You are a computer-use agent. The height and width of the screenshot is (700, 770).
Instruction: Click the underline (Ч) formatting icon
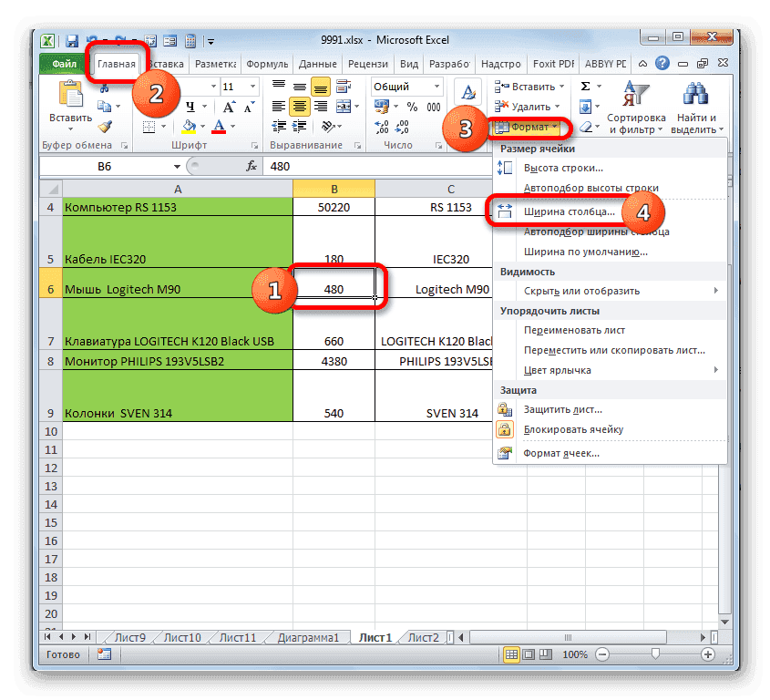coord(191,104)
